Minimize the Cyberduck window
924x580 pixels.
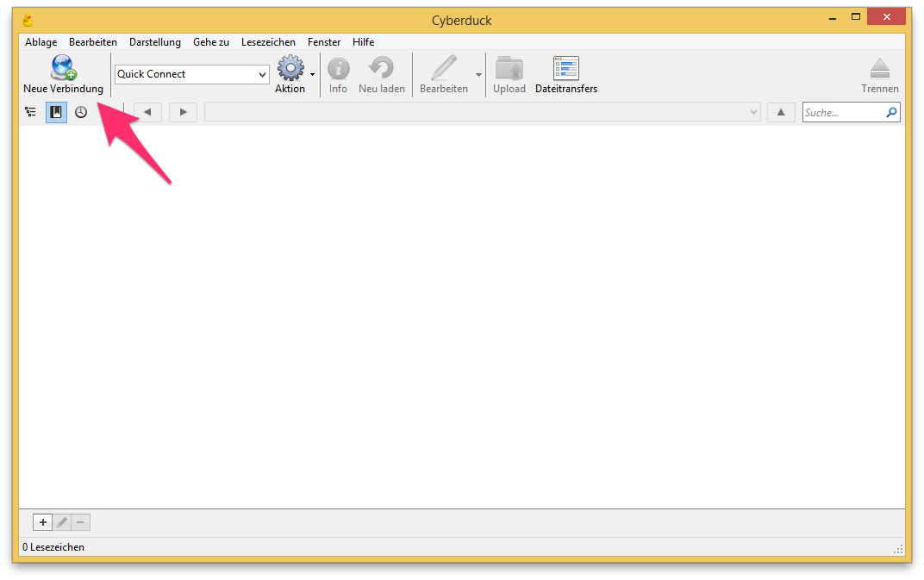coord(832,18)
